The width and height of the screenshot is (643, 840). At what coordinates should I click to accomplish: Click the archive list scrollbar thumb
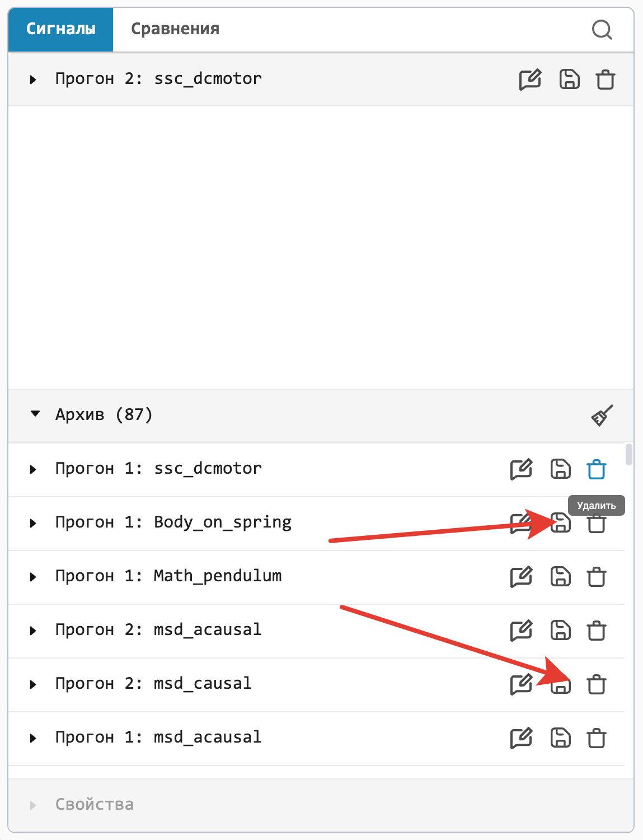tap(629, 454)
